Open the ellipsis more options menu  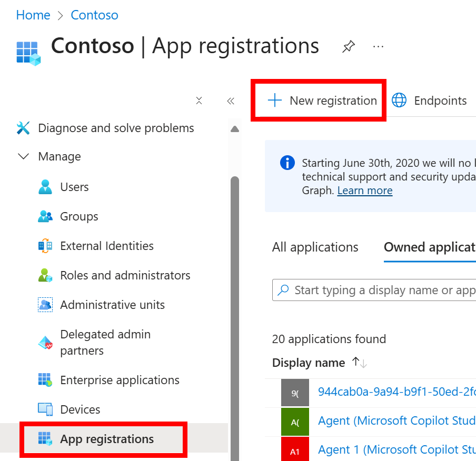tap(378, 47)
